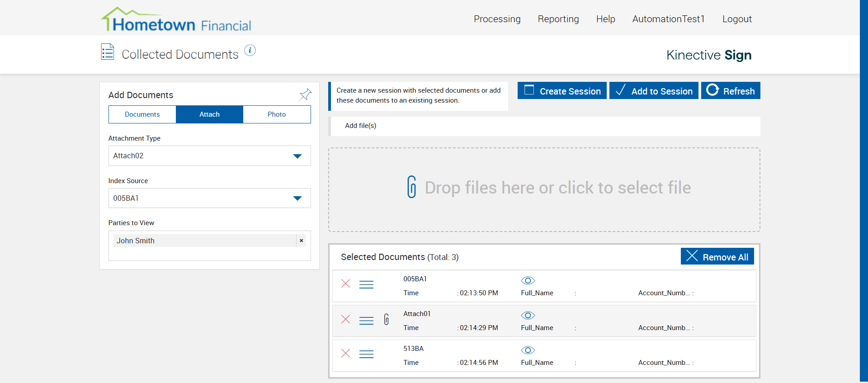Click the pin icon in Add Documents panel
868x383 pixels.
click(306, 94)
